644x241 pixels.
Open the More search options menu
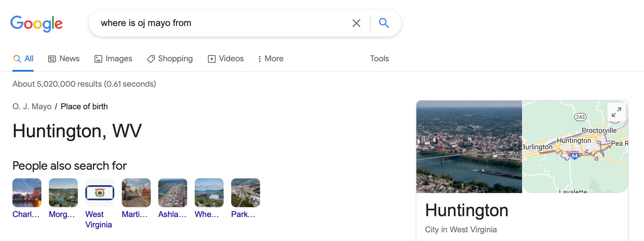[271, 59]
